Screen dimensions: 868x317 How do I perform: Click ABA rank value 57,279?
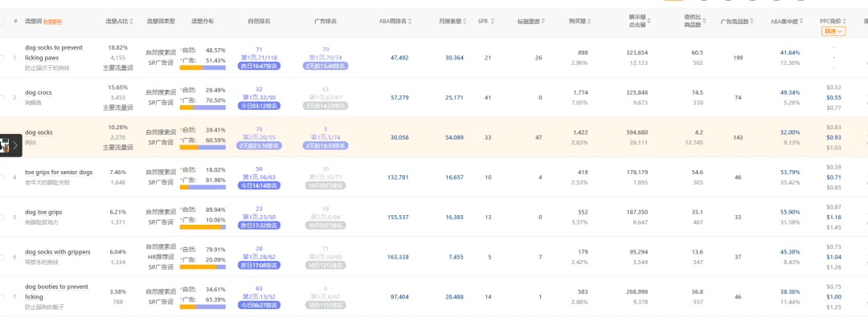pos(399,98)
